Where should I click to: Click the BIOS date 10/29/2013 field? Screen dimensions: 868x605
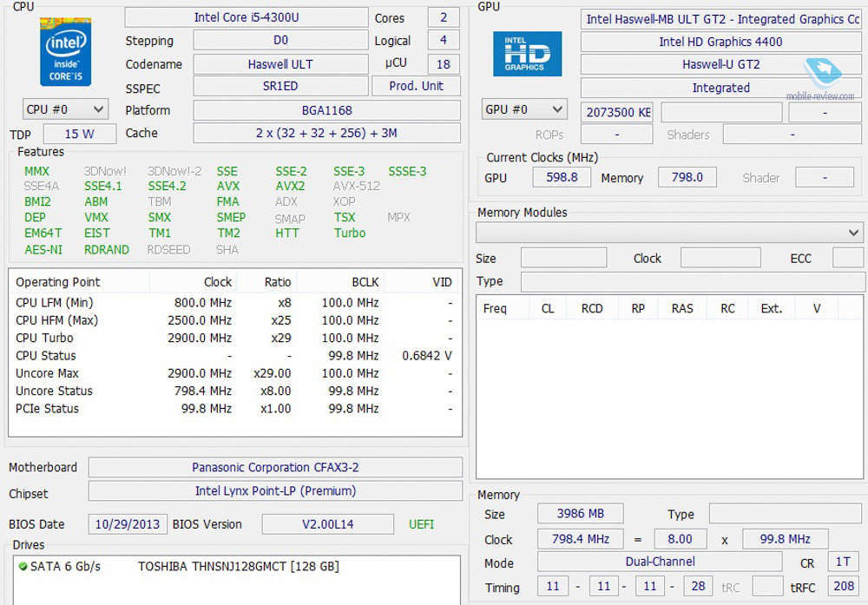128,524
